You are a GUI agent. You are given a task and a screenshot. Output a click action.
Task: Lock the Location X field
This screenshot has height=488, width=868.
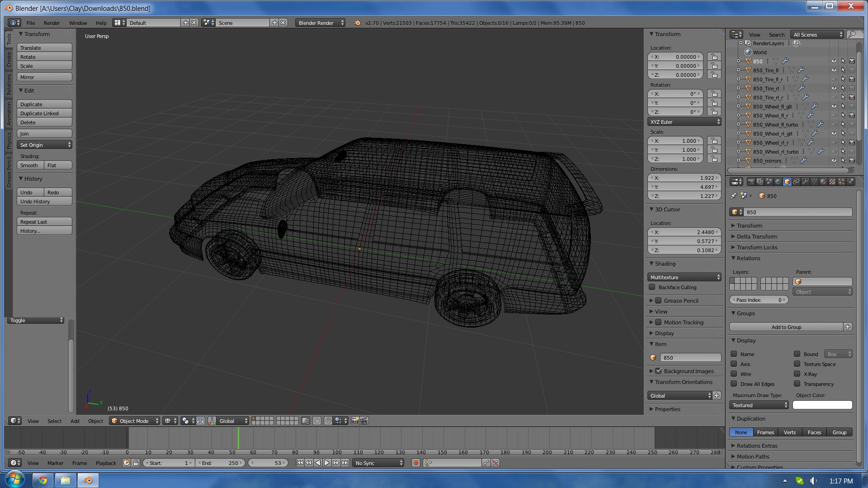[x=714, y=57]
